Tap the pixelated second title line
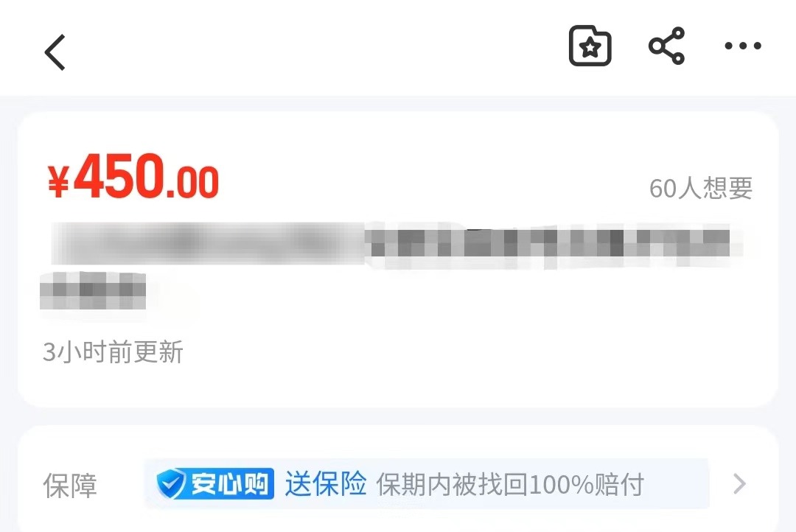 coord(93,290)
